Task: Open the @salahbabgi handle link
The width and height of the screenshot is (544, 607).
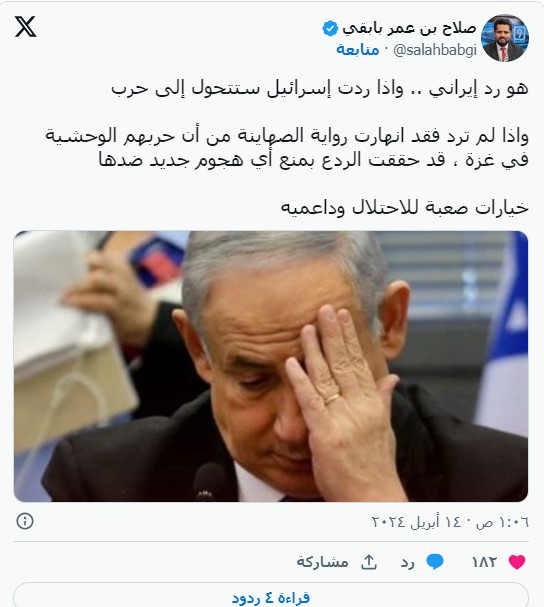Action: tap(434, 50)
